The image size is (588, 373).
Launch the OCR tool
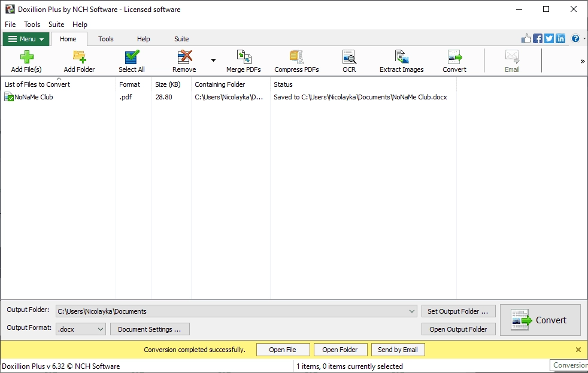pos(349,61)
